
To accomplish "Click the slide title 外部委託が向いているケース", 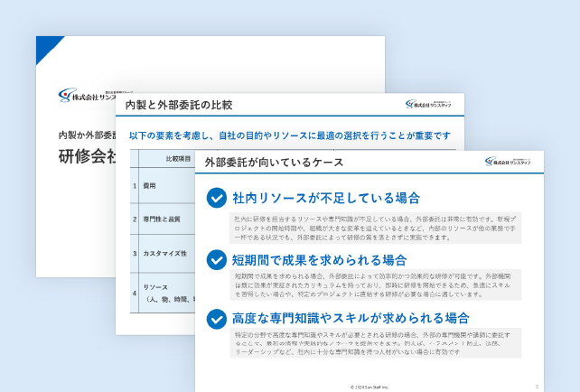I will [274, 163].
